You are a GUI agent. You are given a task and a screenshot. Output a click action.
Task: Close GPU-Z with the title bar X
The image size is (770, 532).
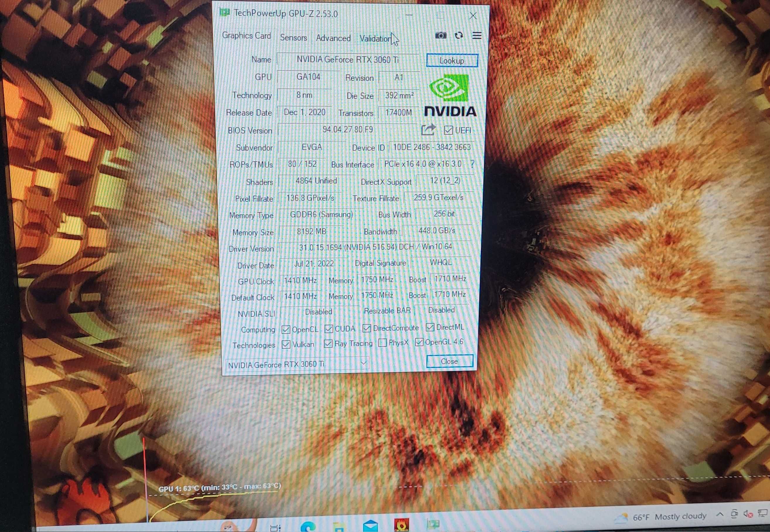(473, 15)
